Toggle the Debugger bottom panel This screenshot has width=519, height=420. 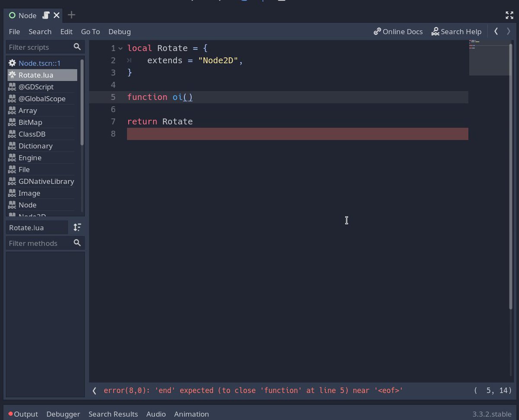click(x=63, y=414)
